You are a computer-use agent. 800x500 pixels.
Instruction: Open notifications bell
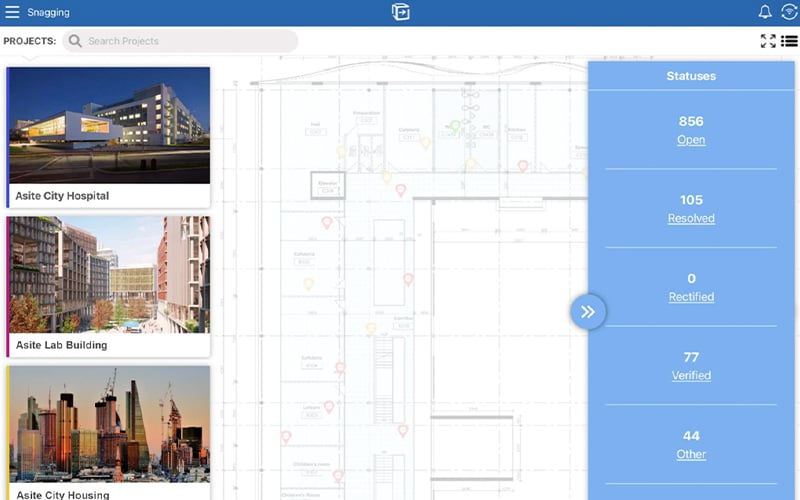click(x=765, y=12)
